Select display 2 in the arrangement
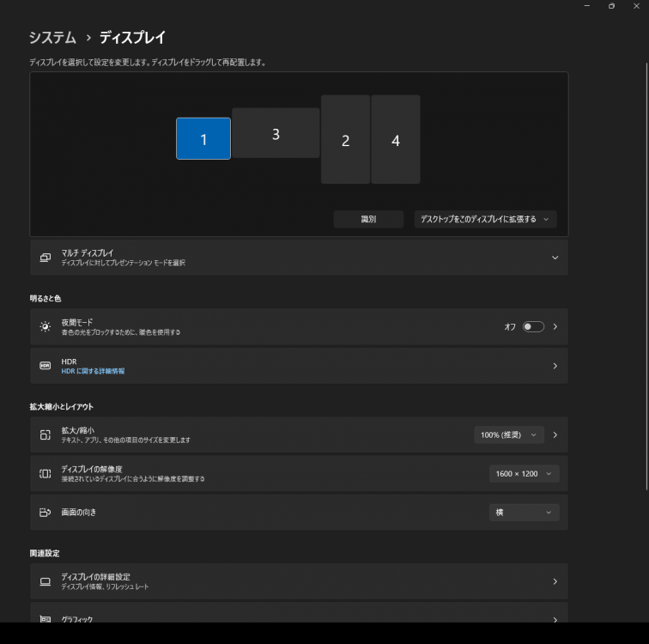Screen dimensions: 649x644 point(345,140)
